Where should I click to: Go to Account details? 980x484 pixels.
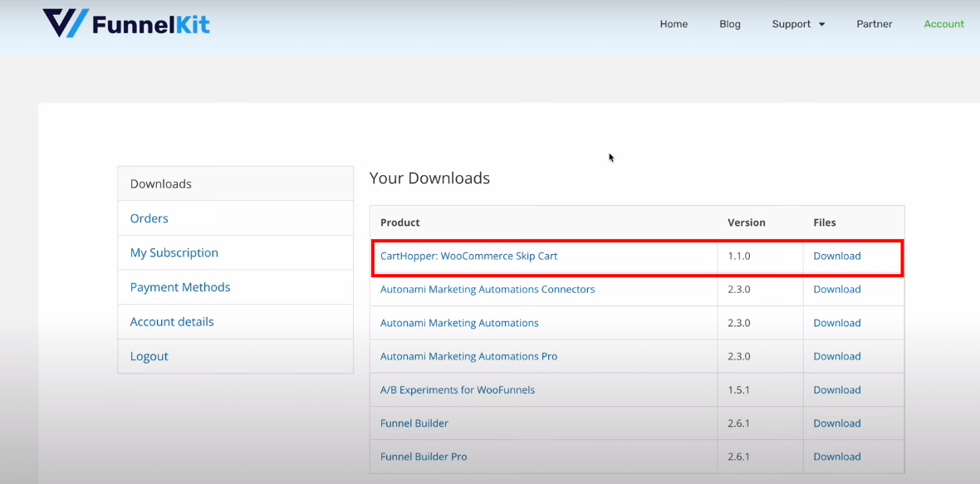tap(171, 321)
